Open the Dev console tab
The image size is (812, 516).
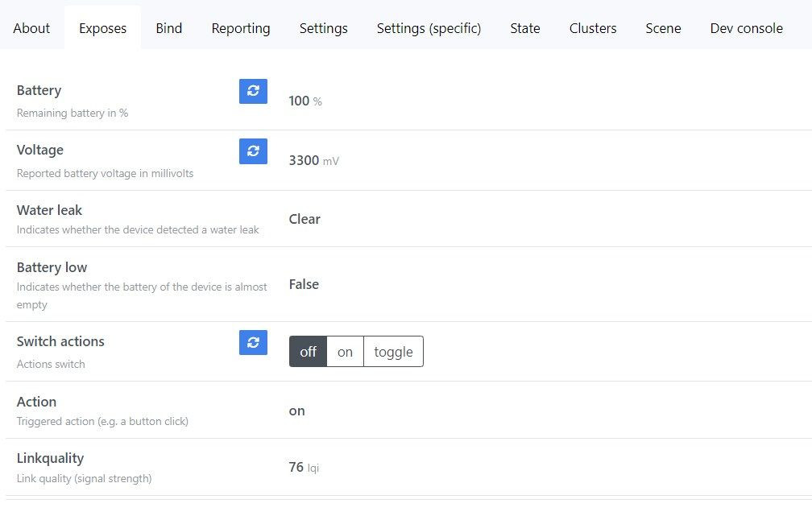click(746, 28)
